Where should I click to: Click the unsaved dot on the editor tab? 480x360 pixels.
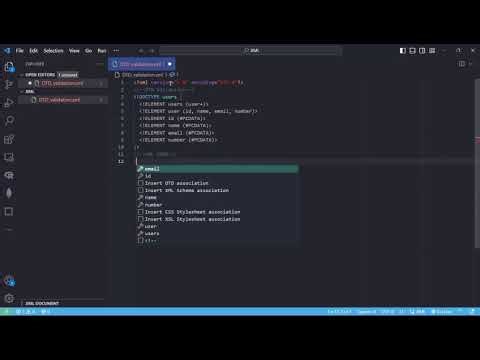click(169, 64)
